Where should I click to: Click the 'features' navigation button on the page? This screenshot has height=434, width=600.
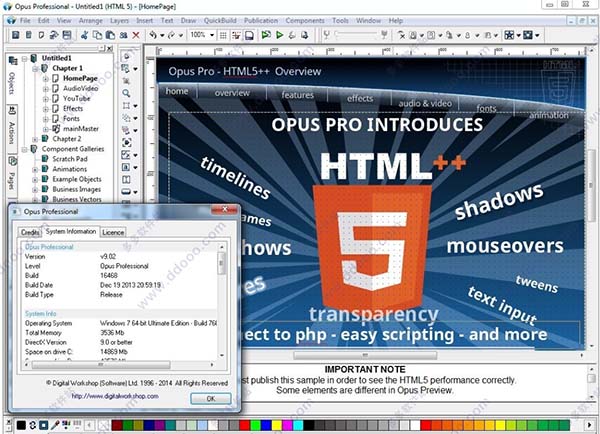click(297, 95)
